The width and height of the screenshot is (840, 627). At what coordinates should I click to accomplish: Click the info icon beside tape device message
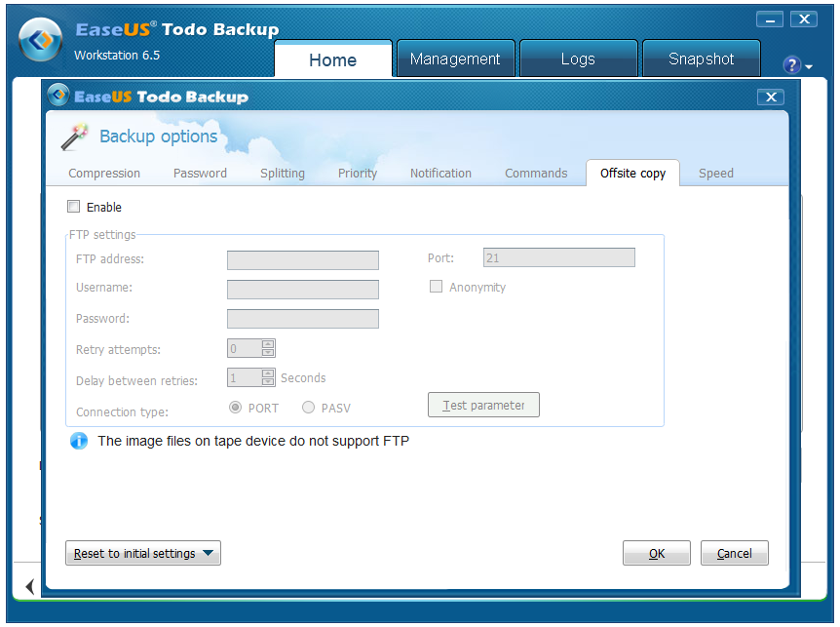point(79,441)
